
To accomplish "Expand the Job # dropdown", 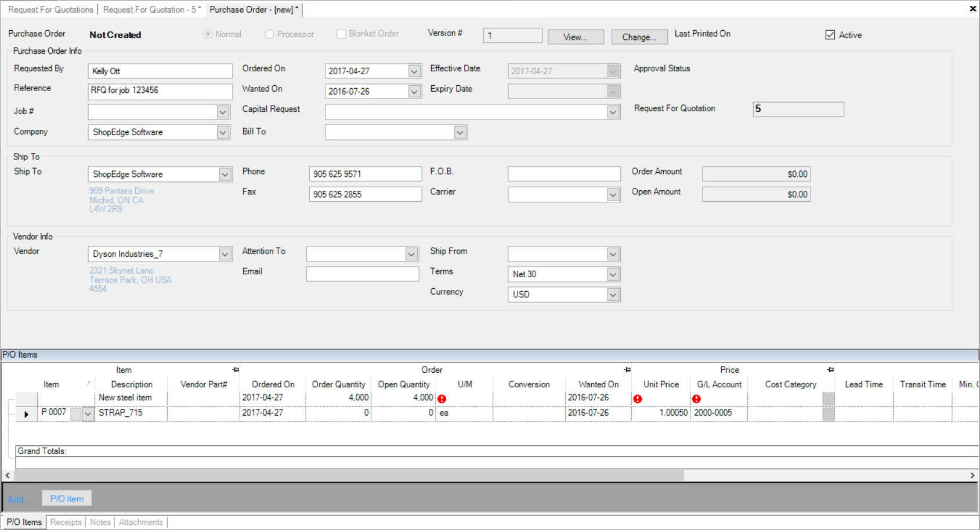I will point(223,111).
